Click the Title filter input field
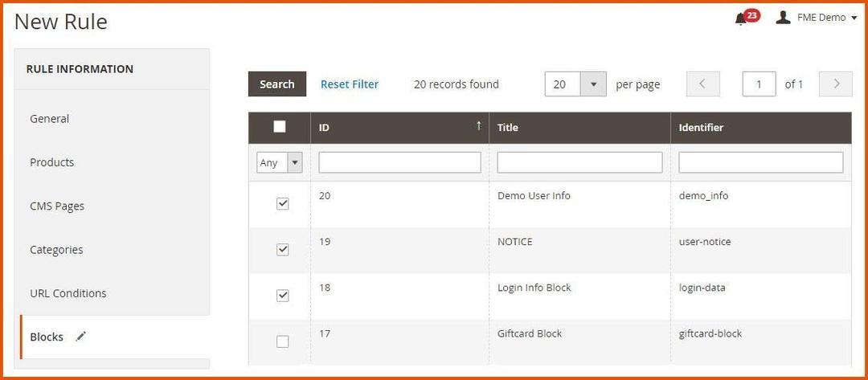 pyautogui.click(x=579, y=162)
